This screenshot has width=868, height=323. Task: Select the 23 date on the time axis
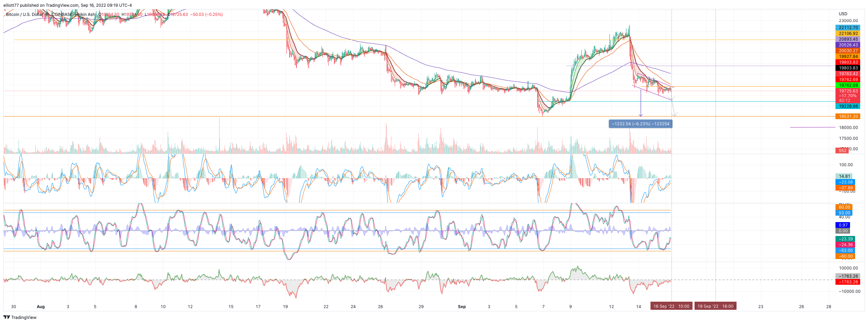(x=761, y=307)
